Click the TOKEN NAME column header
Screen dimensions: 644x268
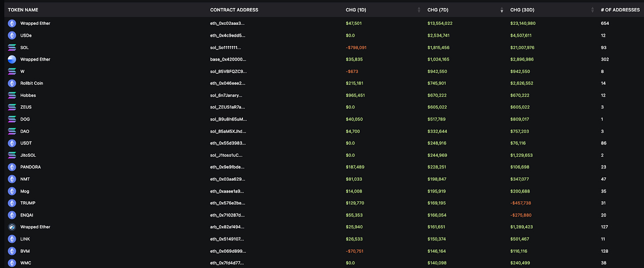pyautogui.click(x=23, y=10)
